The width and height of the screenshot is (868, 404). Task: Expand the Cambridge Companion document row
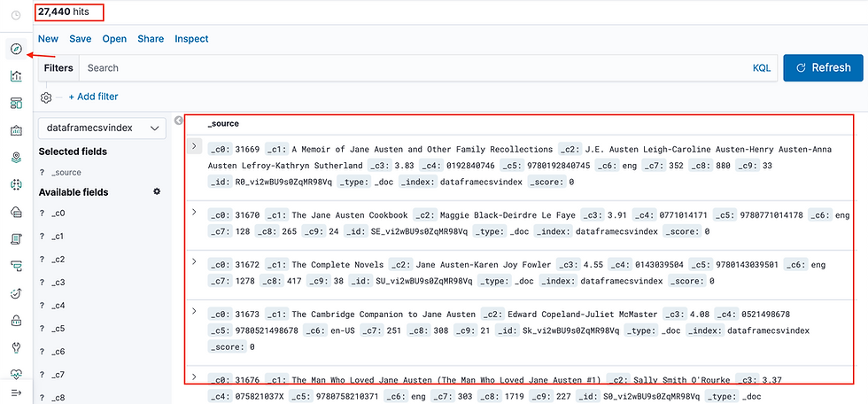point(194,311)
